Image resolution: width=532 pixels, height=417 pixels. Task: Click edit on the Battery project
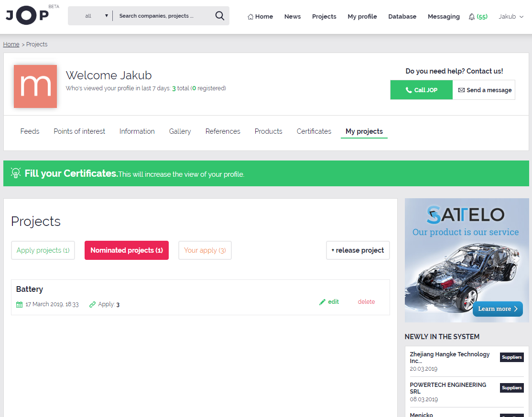pos(329,302)
